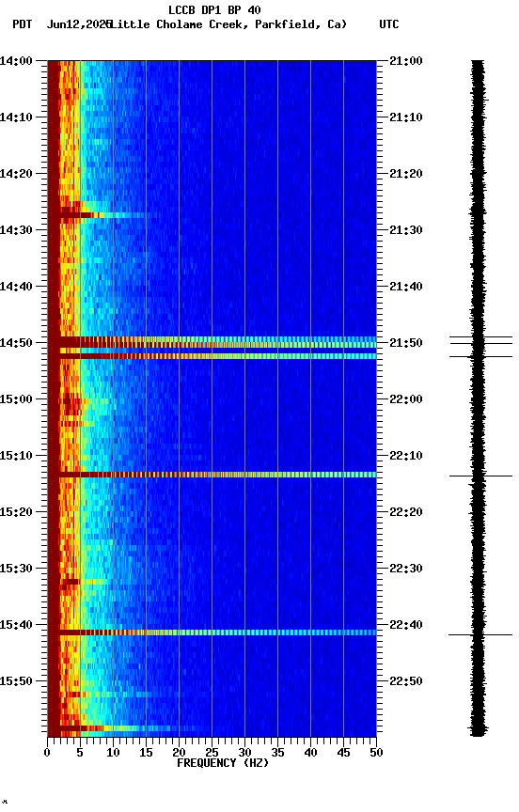This screenshot has width=519, height=812.
Task: Click the 22:30 UTC time label
Action: [x=406, y=569]
